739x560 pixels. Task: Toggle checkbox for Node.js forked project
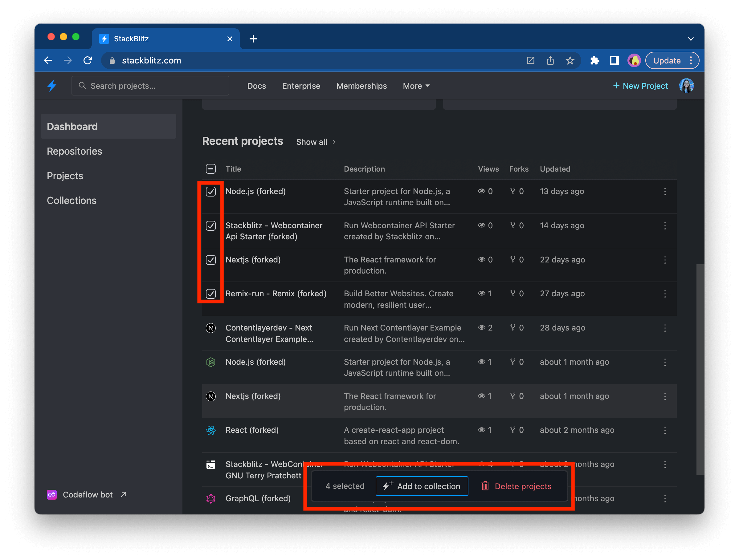[211, 191]
